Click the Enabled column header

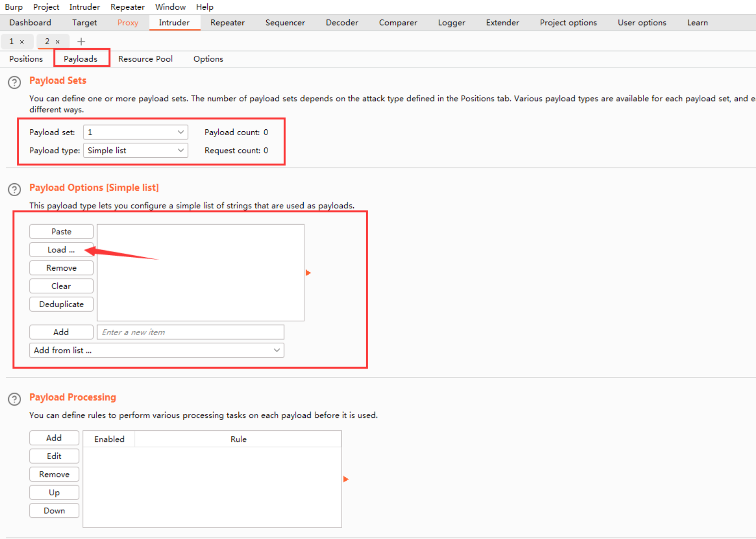pyautogui.click(x=109, y=439)
